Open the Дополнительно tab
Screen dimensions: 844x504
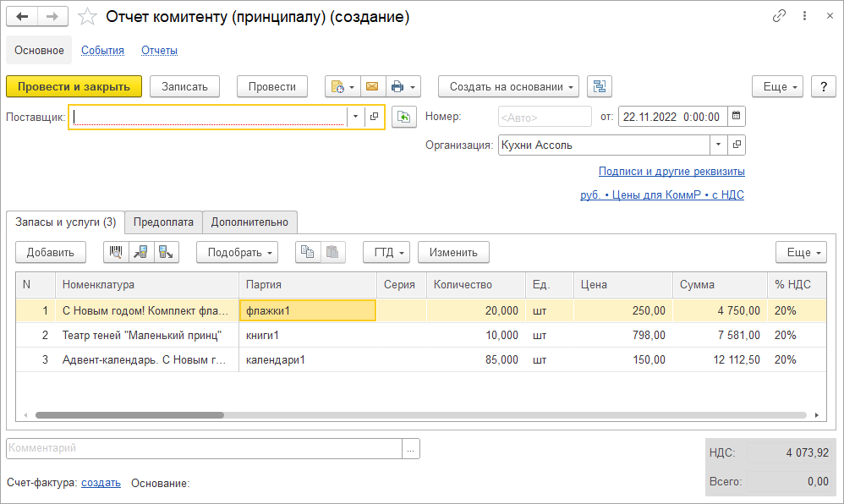249,222
